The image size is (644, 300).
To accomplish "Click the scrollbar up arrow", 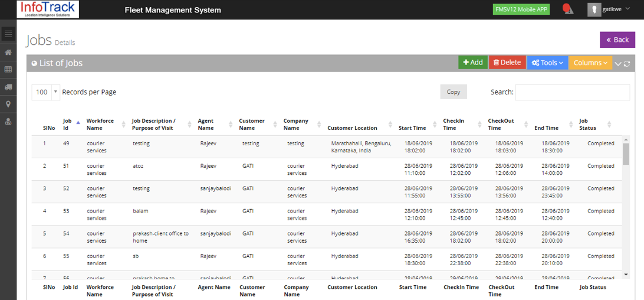I will [x=626, y=139].
